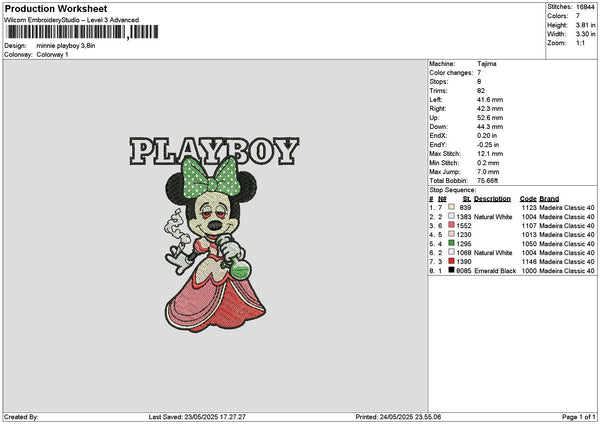Click the 'Production Worksheet' title
This screenshot has width=600, height=424.
56,8
